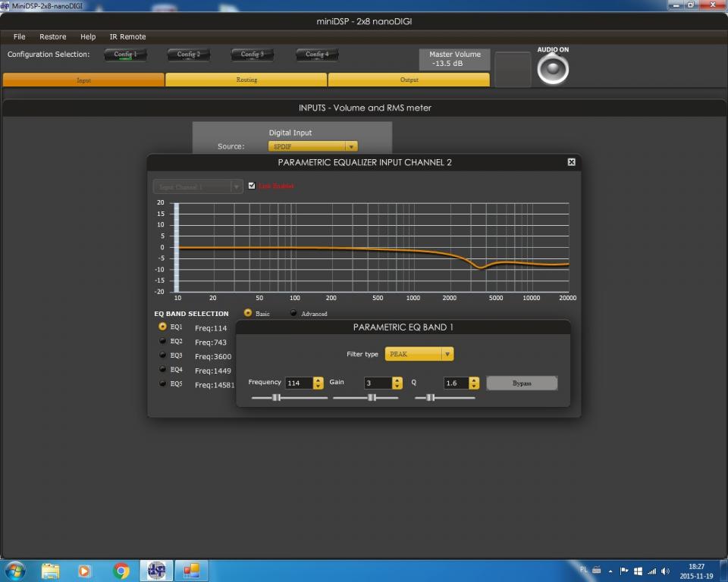Image resolution: width=728 pixels, height=582 pixels.
Task: Click the Frequency value field 114
Action: coord(299,383)
